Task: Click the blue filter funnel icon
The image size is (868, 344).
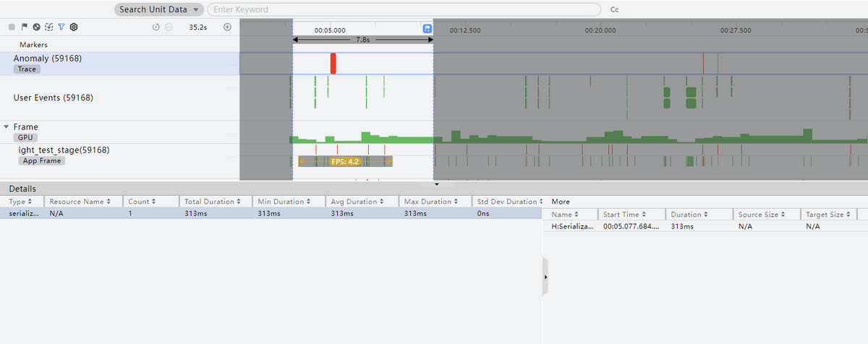Action: click(x=61, y=27)
